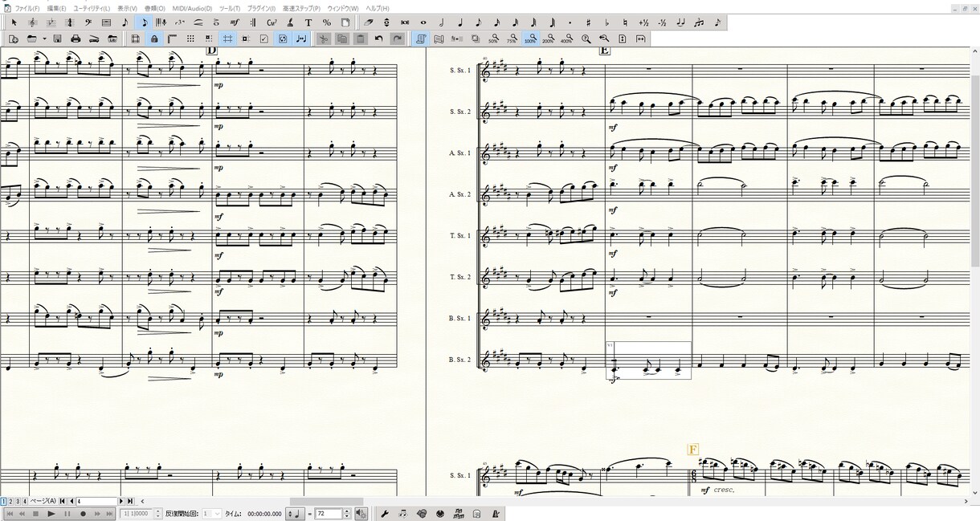The image size is (980, 521).
Task: Click the horizontal scrollbar thumb
Action: point(327,502)
